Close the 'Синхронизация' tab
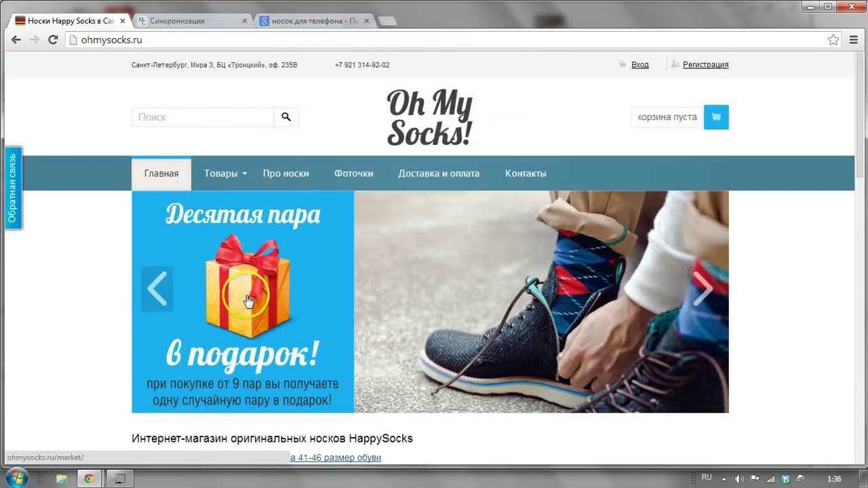This screenshot has width=868, height=488. point(245,21)
